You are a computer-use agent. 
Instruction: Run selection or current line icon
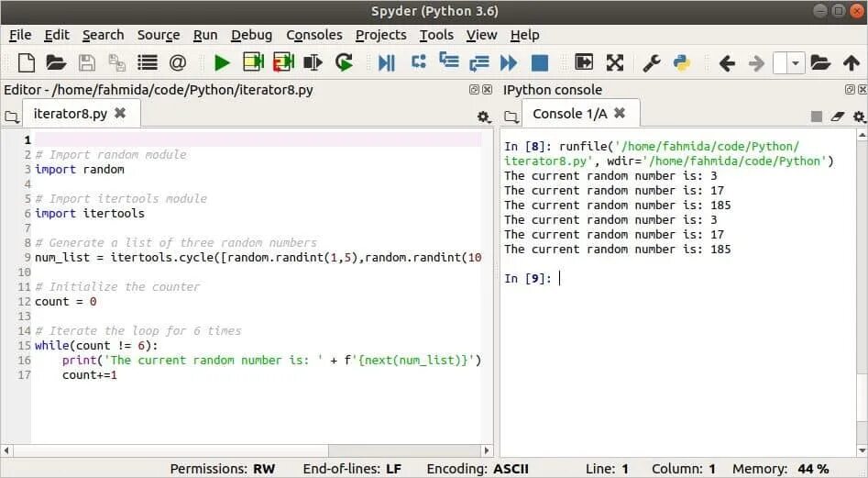tap(313, 62)
